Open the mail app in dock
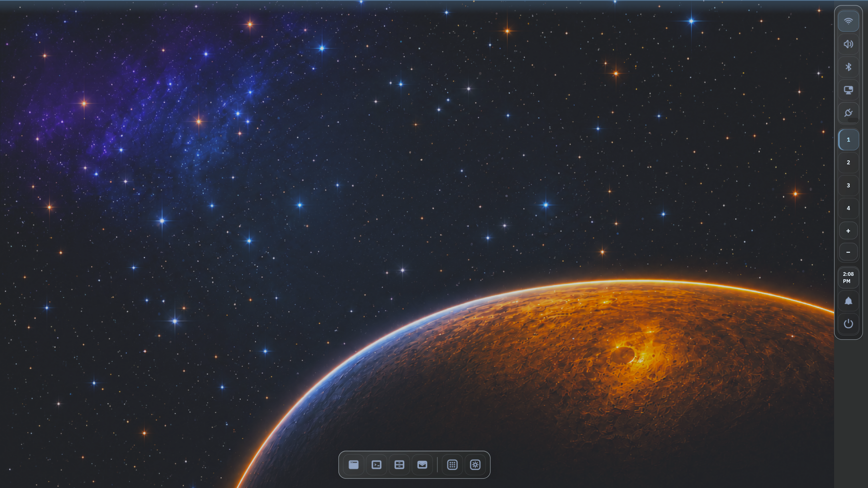 click(422, 465)
